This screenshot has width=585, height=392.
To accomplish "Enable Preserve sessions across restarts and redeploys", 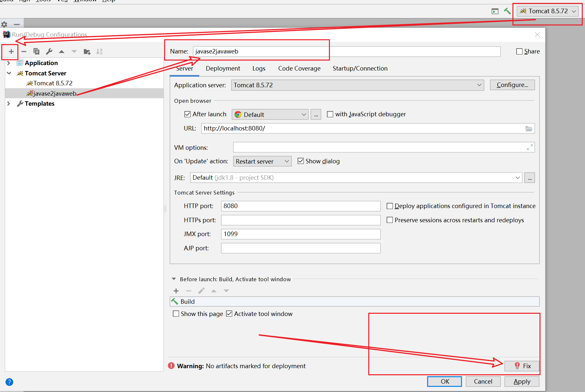I will pos(390,220).
